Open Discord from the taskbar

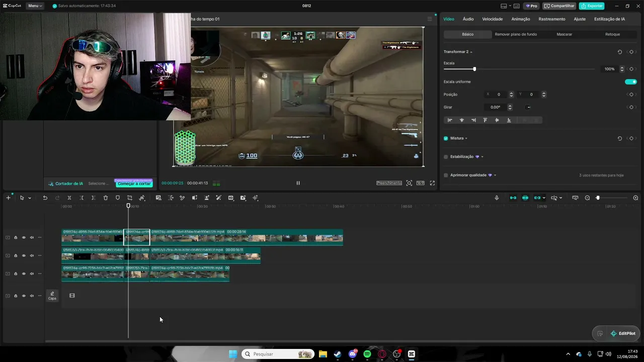pos(353,354)
